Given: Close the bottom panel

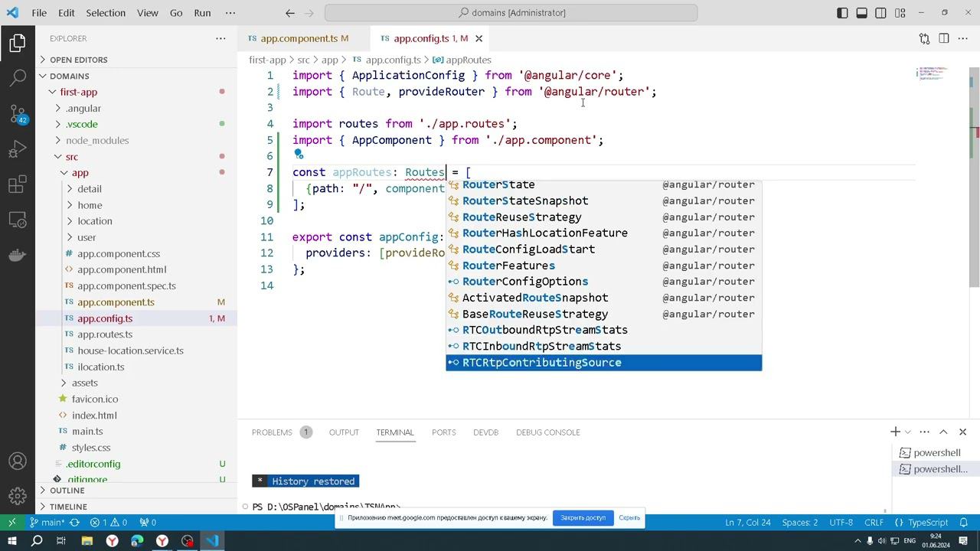Looking at the screenshot, I should pyautogui.click(x=962, y=432).
